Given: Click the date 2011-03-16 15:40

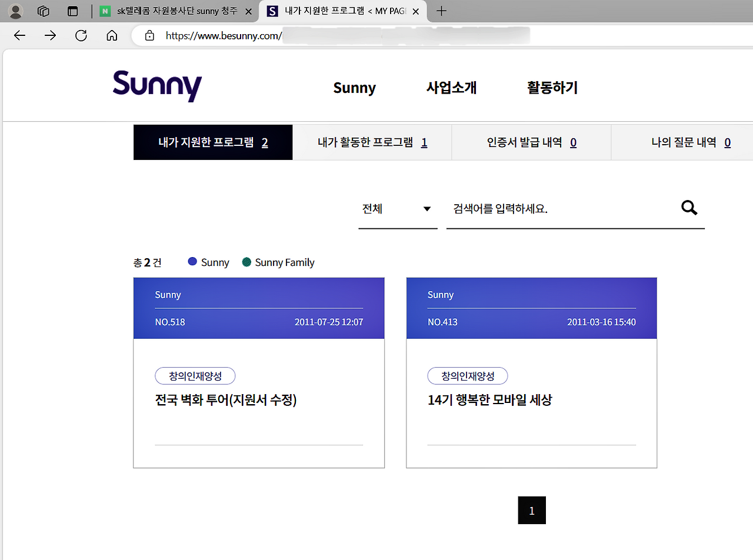Looking at the screenshot, I should (x=601, y=322).
